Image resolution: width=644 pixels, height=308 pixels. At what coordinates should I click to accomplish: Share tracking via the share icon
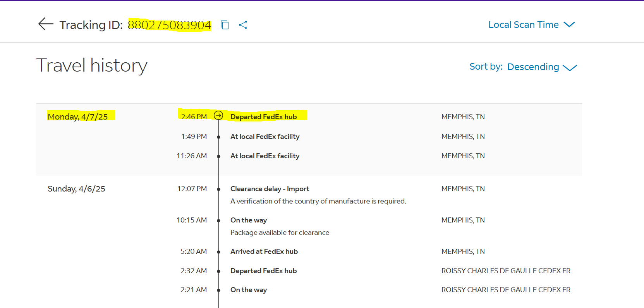click(x=243, y=25)
